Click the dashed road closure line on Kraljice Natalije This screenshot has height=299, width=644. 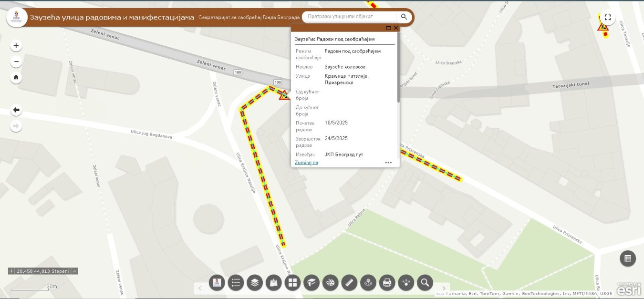point(261,178)
